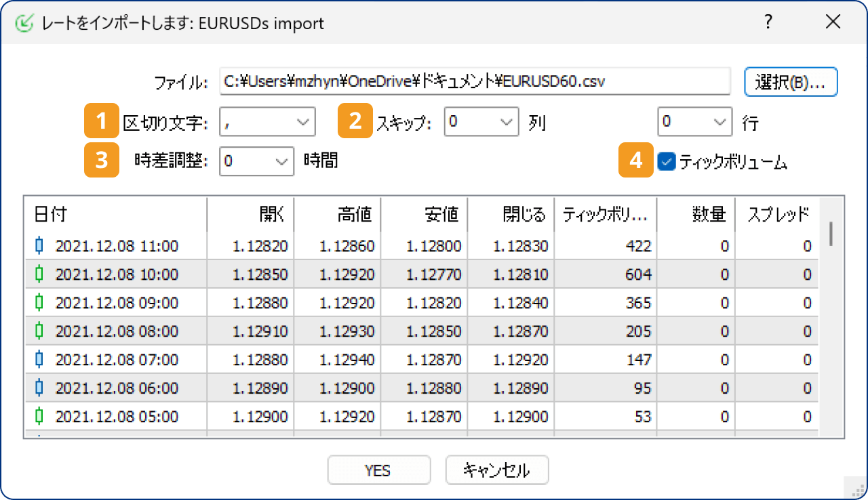This screenshot has height=500, width=868.
Task: Click the candle icon for 2021.12.08 09:00 row
Action: point(39,303)
